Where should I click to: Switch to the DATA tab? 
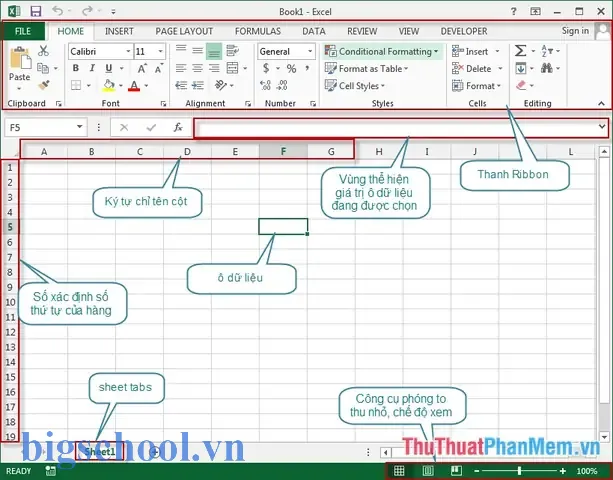(314, 31)
